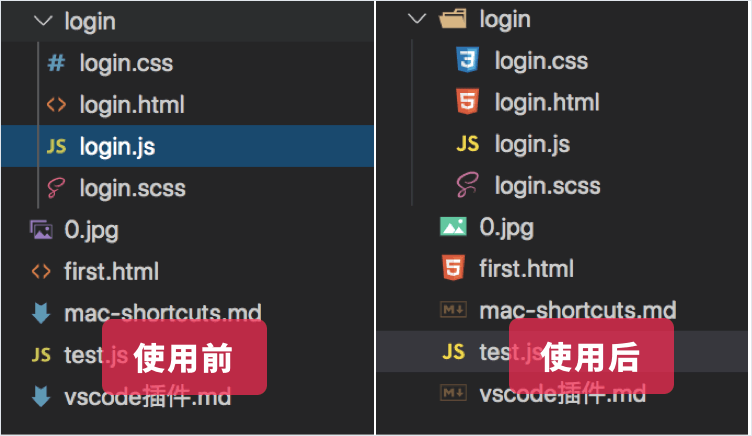
Task: Collapse the login folder chevron in left explorer
Action: [x=43, y=21]
